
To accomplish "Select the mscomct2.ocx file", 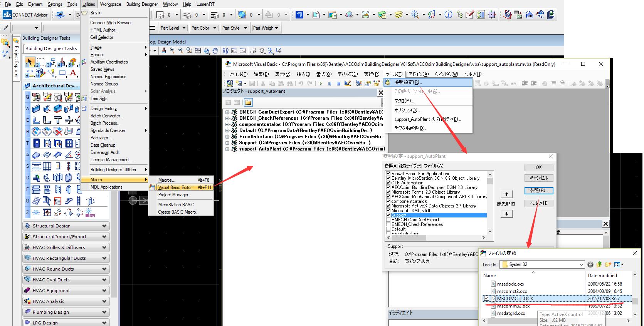I will 512,291.
